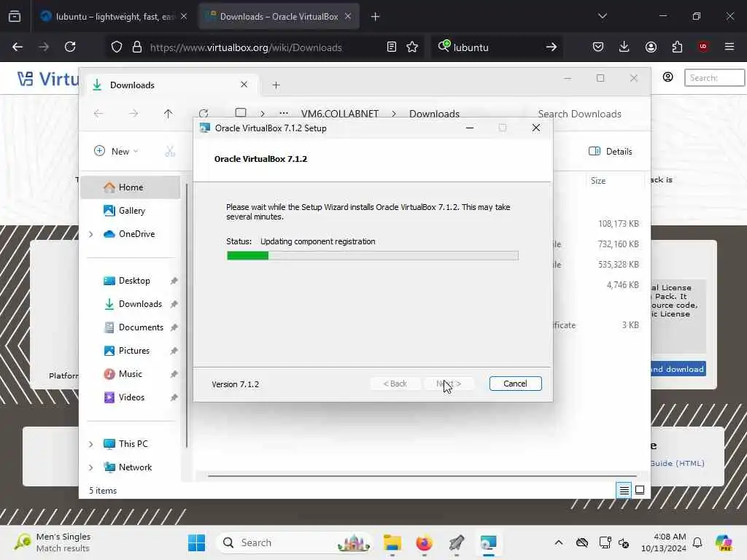Open File Explorer from the taskbar
Screen dimensions: 747x560
392,542
